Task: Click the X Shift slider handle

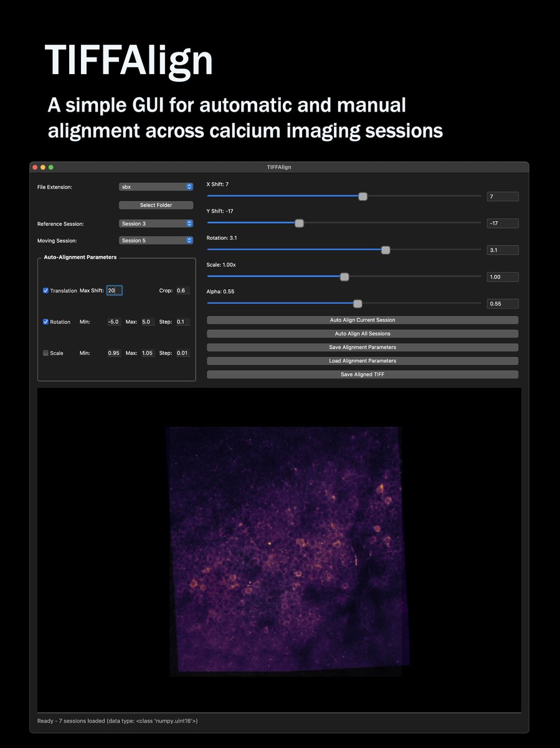Action: pos(363,196)
